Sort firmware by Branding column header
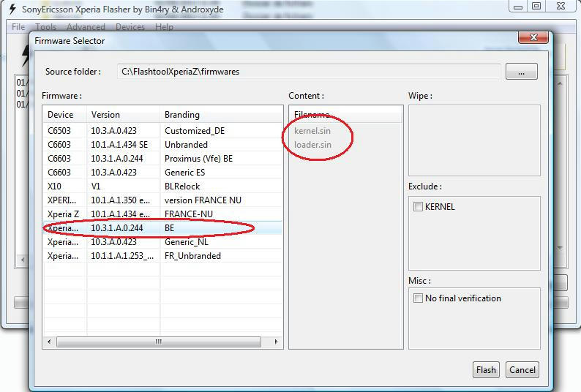This screenshot has width=581, height=392. tap(221, 115)
